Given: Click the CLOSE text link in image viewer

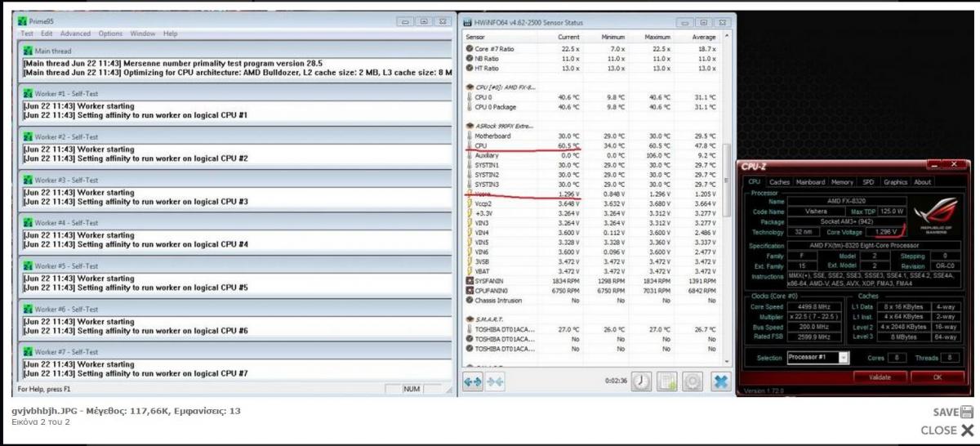Looking at the screenshot, I should pos(938,430).
